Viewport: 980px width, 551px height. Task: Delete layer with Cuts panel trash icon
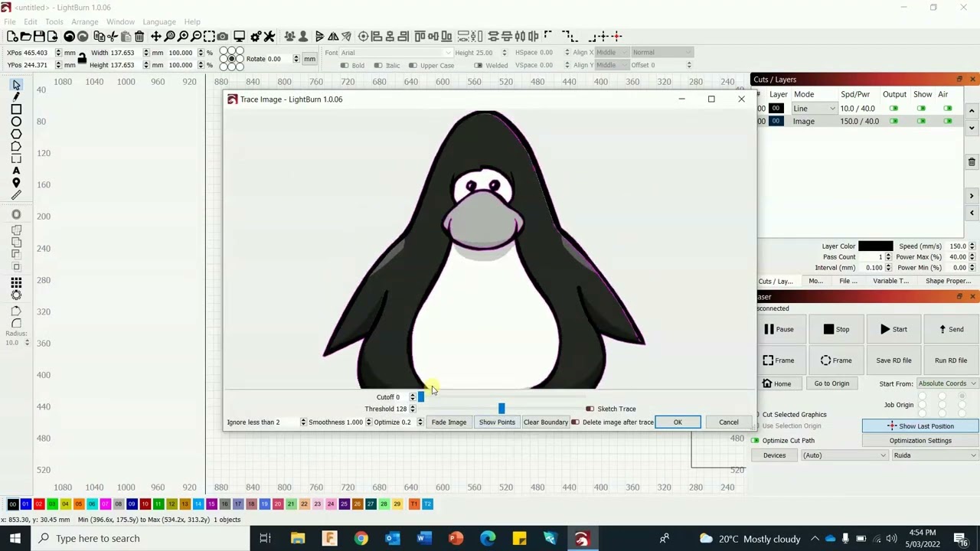pos(972,162)
